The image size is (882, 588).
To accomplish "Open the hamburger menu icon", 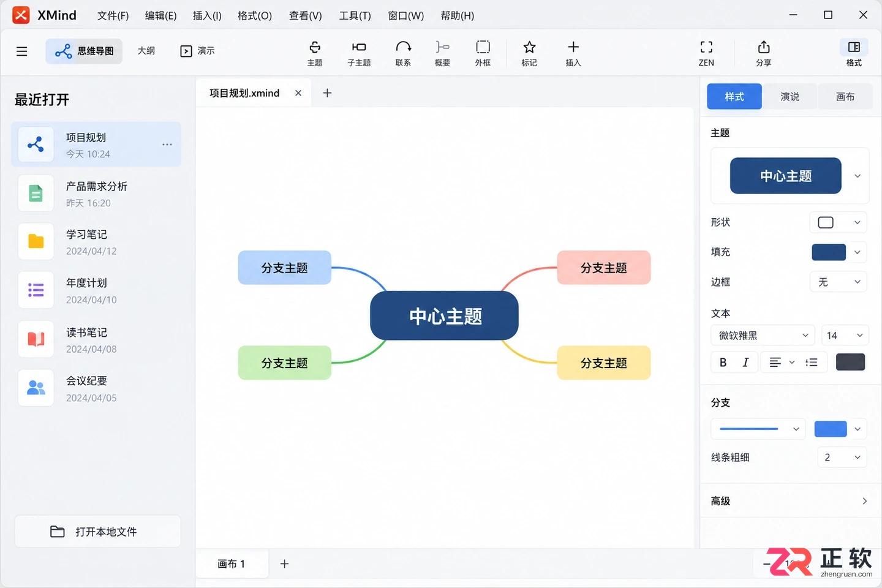I will (x=22, y=51).
